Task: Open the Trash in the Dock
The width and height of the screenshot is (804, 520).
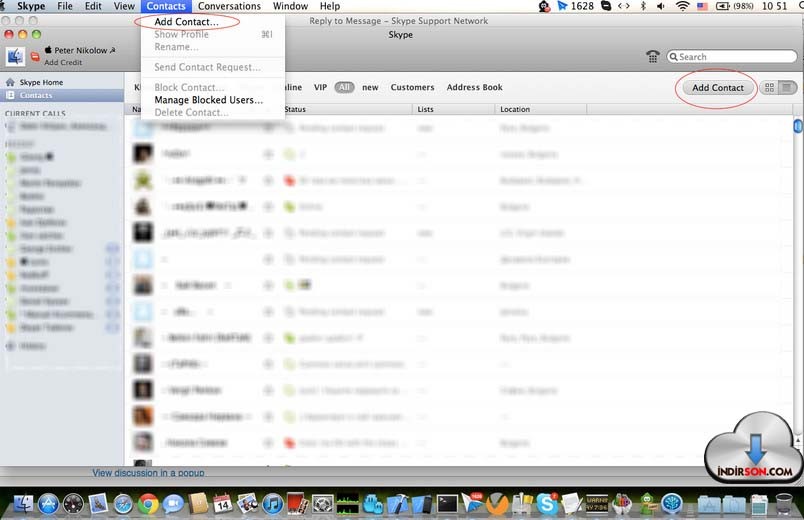Action: click(x=783, y=504)
